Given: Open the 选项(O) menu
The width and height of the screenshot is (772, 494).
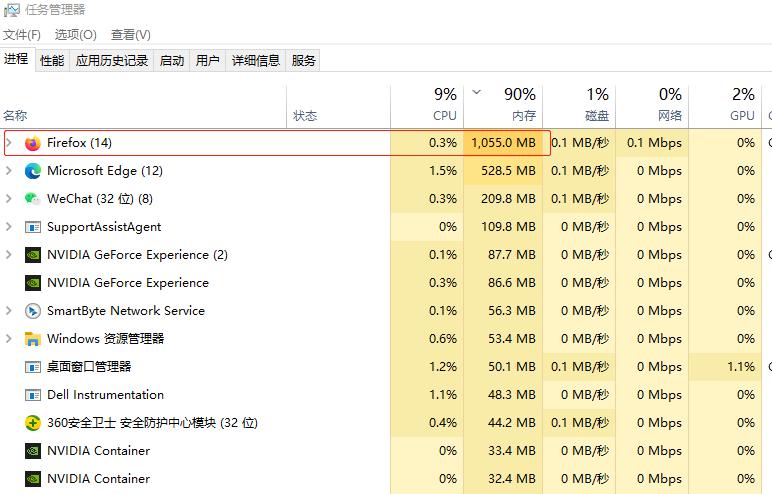Looking at the screenshot, I should (x=76, y=35).
